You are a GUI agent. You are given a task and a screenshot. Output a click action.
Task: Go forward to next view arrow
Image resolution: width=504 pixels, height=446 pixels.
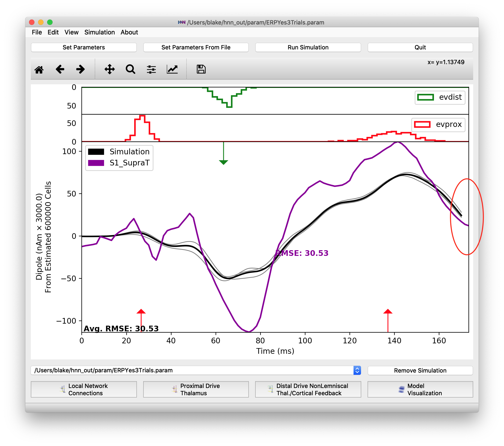tap(80, 70)
